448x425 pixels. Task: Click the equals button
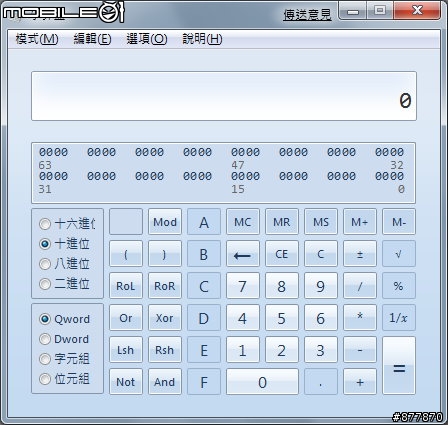tap(399, 366)
